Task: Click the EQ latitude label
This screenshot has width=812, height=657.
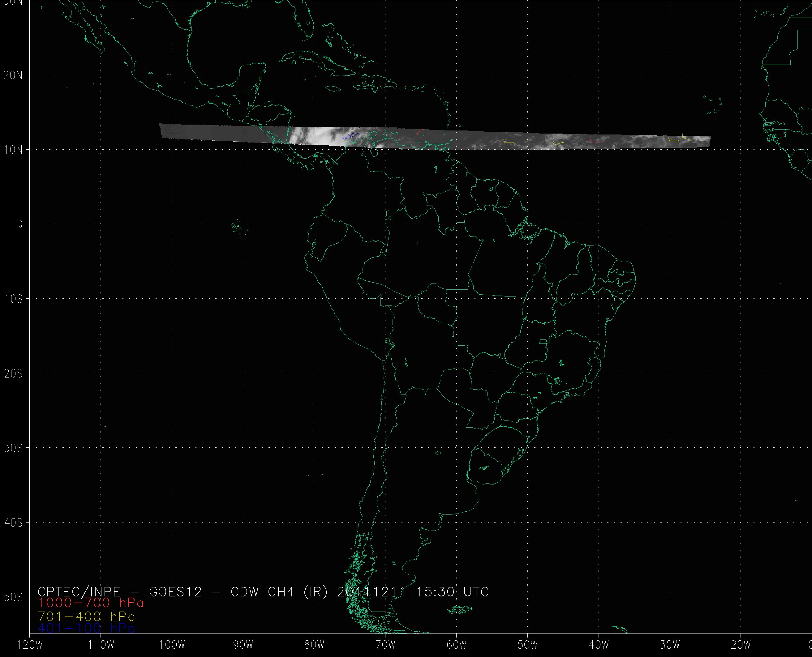Action: 16,224
